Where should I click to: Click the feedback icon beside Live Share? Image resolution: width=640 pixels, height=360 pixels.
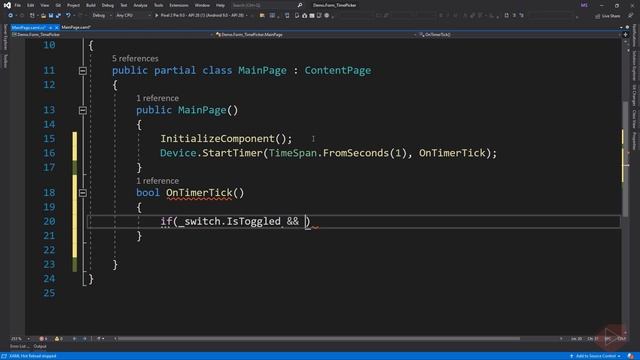point(631,16)
